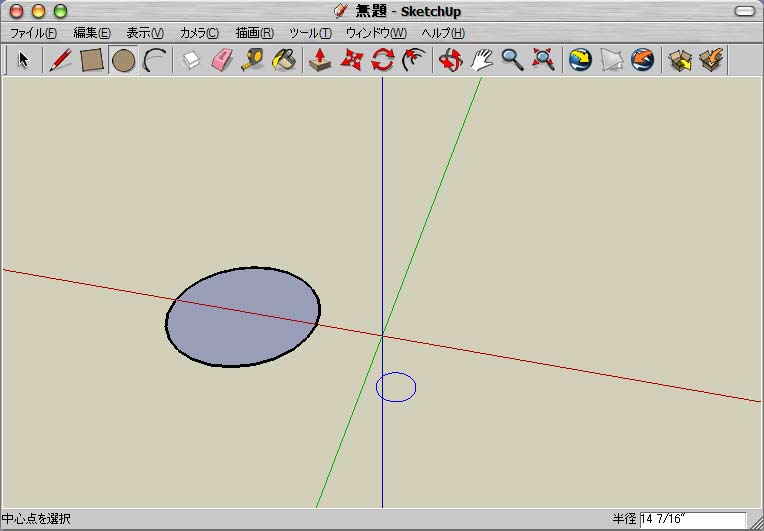This screenshot has width=764, height=531.
Task: Open the カメラ(C) menu
Action: pos(199,33)
